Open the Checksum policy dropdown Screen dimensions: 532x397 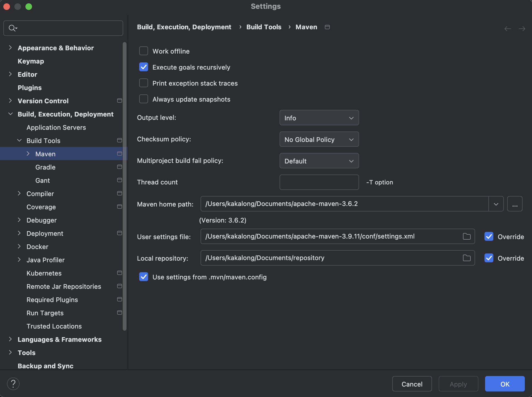click(319, 139)
